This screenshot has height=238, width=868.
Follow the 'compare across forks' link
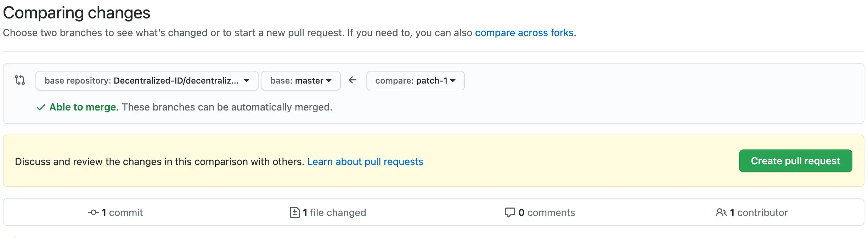[x=524, y=33]
